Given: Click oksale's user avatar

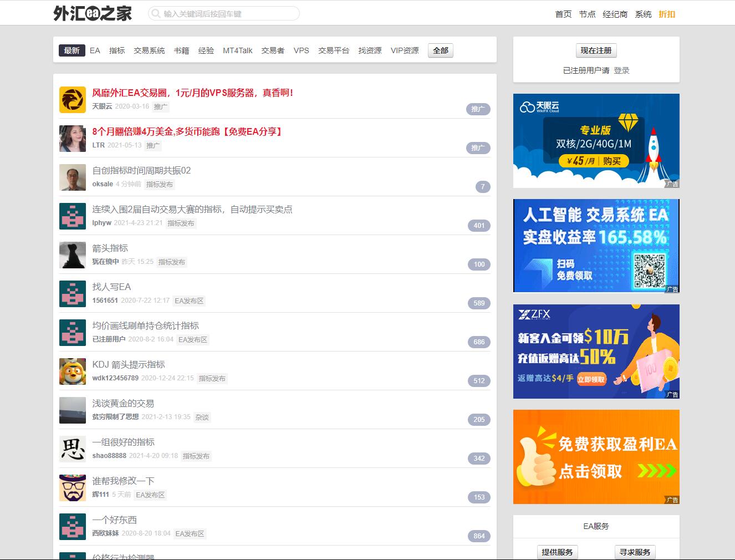Looking at the screenshot, I should point(73,177).
